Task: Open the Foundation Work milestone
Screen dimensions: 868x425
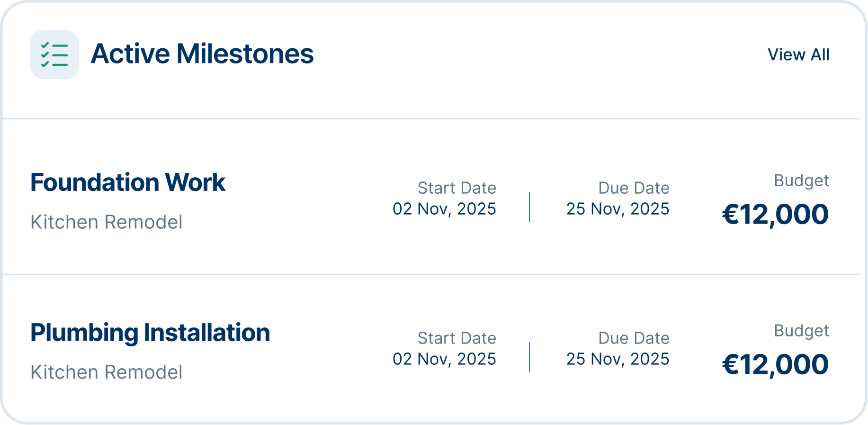Action: (128, 183)
